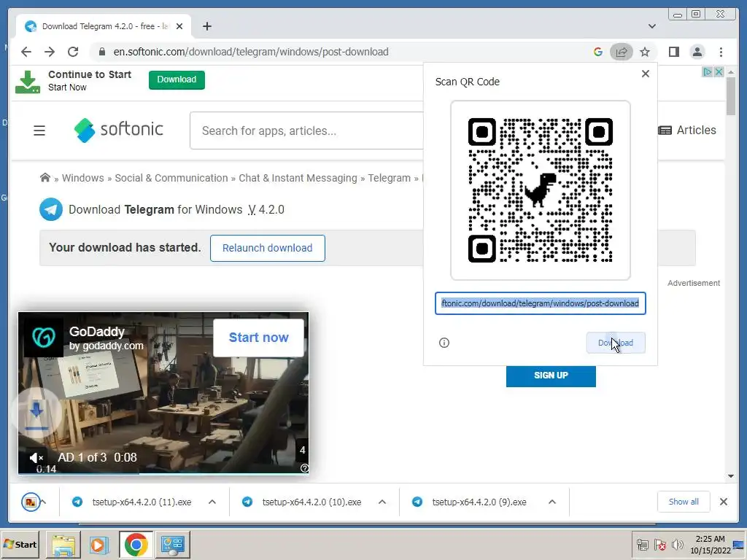
Task: Open Chat & Instant Messaging breadcrumb
Action: click(x=298, y=178)
